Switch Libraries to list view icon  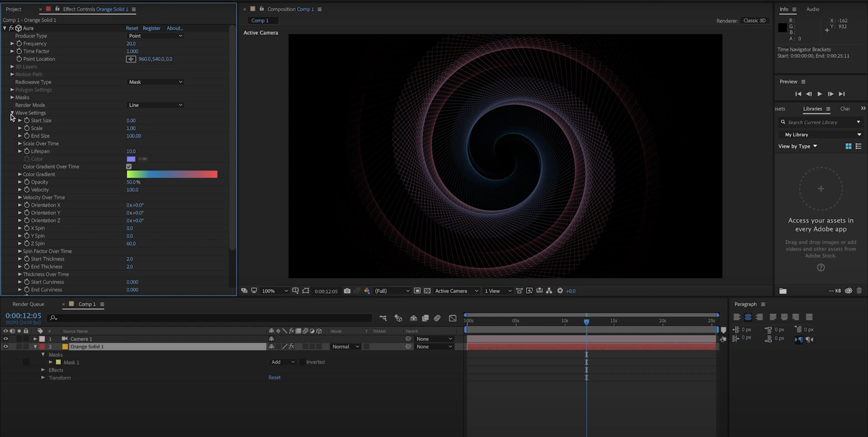point(859,146)
